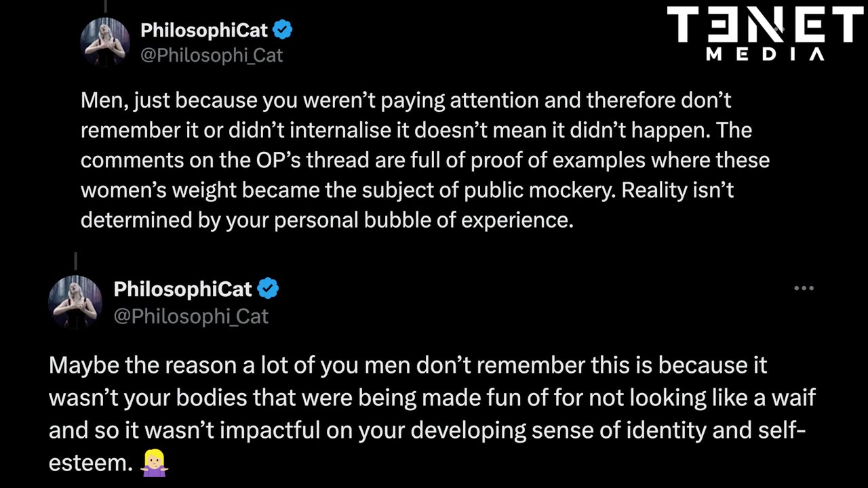Select the @Philosophi_Cat handle in the top tweet

(211, 56)
